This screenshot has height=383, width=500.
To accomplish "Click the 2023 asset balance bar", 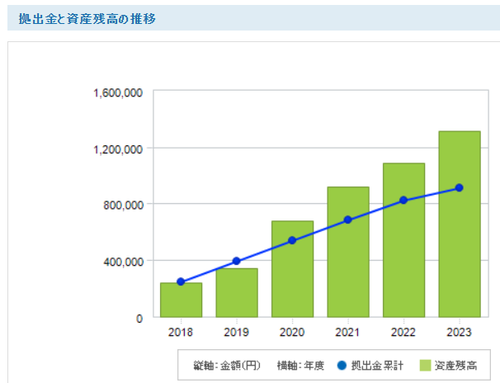I will point(459,224).
